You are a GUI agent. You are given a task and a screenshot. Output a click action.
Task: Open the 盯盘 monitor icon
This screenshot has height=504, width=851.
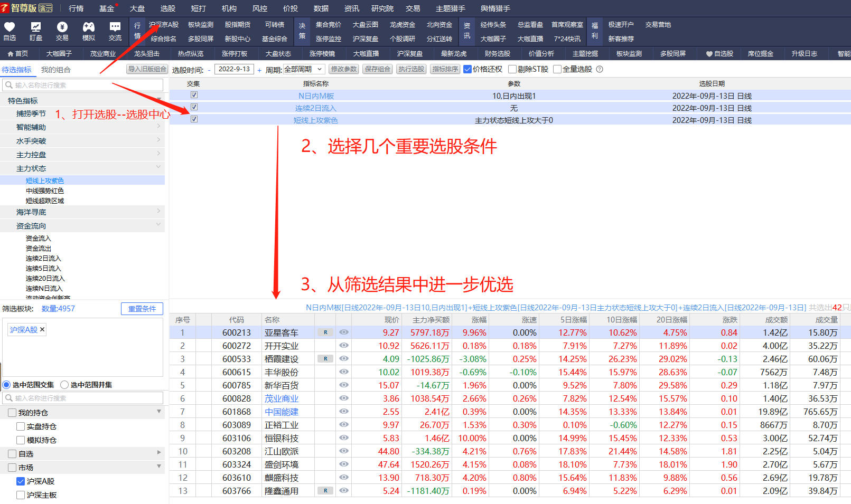coord(36,26)
